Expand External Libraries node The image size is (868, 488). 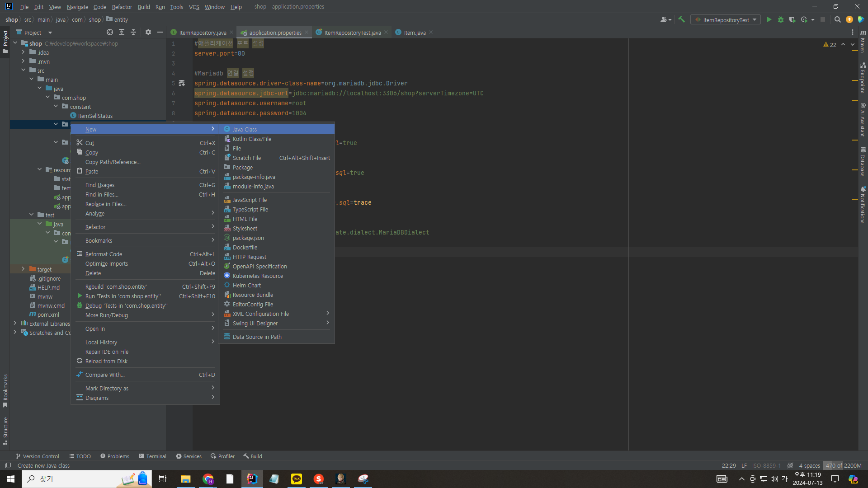[x=15, y=324]
